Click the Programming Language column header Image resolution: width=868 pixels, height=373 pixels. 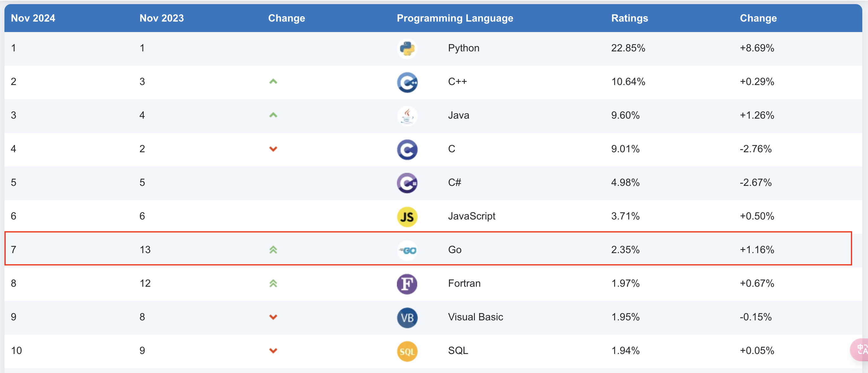455,18
